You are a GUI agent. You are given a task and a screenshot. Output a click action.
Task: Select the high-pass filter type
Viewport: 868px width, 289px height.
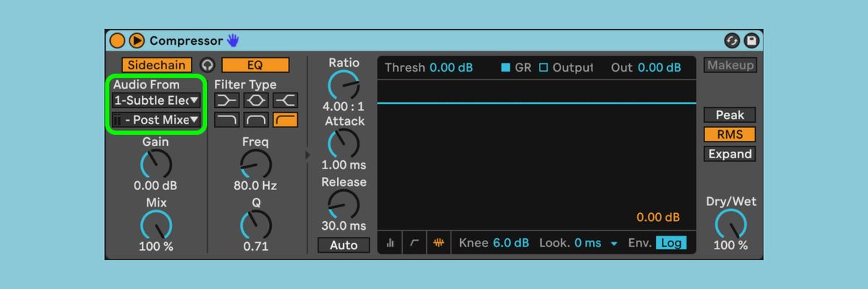coord(285,120)
